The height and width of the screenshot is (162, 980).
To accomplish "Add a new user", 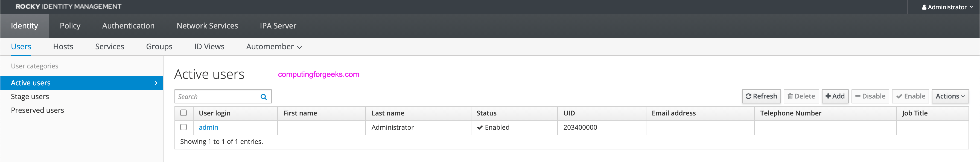I will coord(835,96).
